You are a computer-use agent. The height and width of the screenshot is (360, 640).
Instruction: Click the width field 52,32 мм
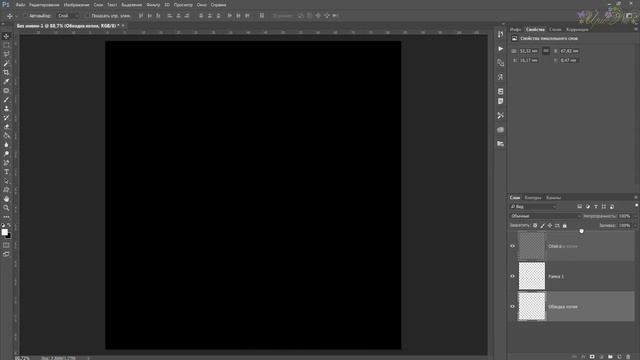click(529, 51)
